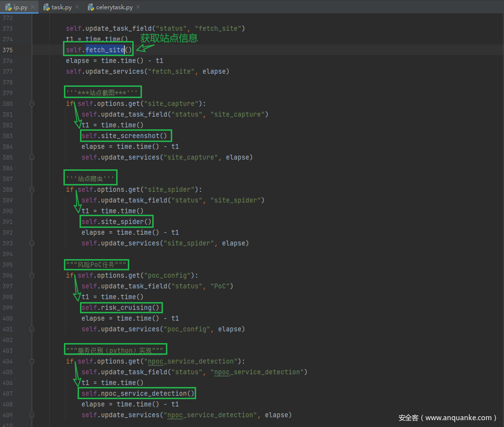Collapse the site_spider if block at line 388

pyautogui.click(x=32, y=190)
